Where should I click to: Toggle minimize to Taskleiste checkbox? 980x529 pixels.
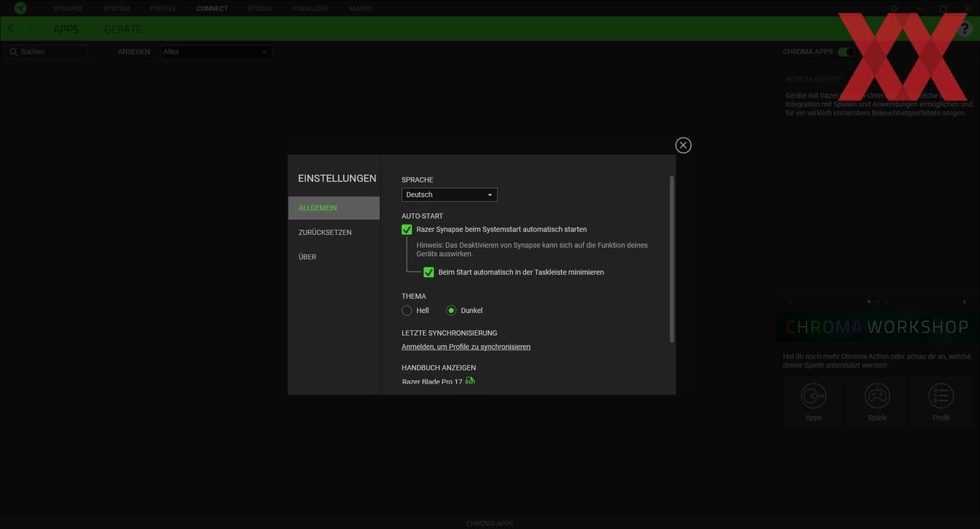[429, 272]
